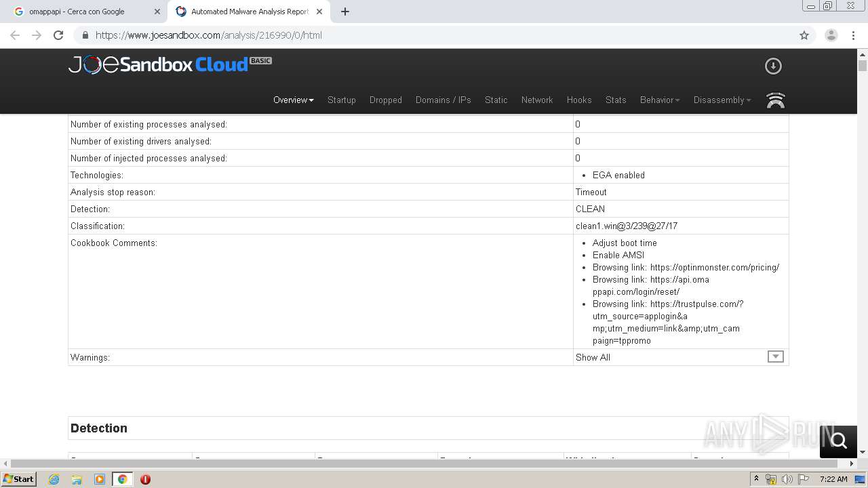Click the optinmonster.com/pricing browsing link text
The width and height of the screenshot is (868, 488).
(686, 267)
